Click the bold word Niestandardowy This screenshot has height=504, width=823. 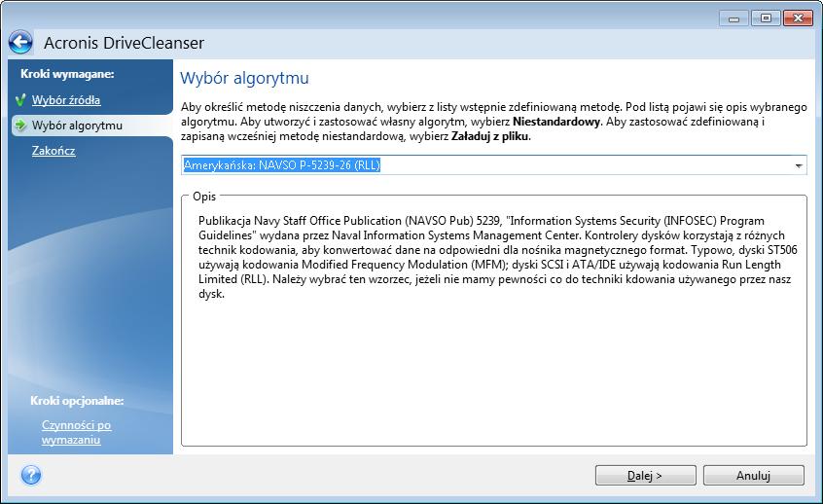(556, 122)
